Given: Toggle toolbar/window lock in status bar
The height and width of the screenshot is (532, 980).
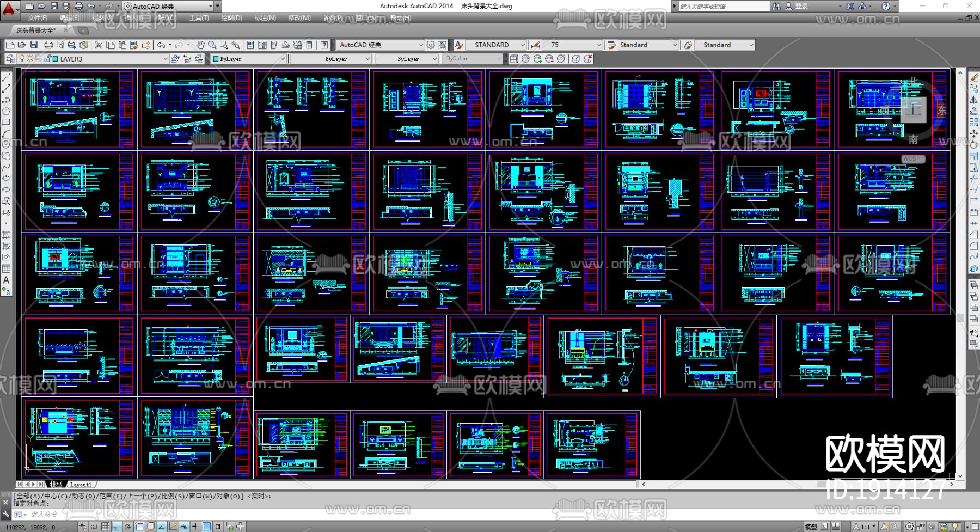Looking at the screenshot, I should (x=921, y=527).
